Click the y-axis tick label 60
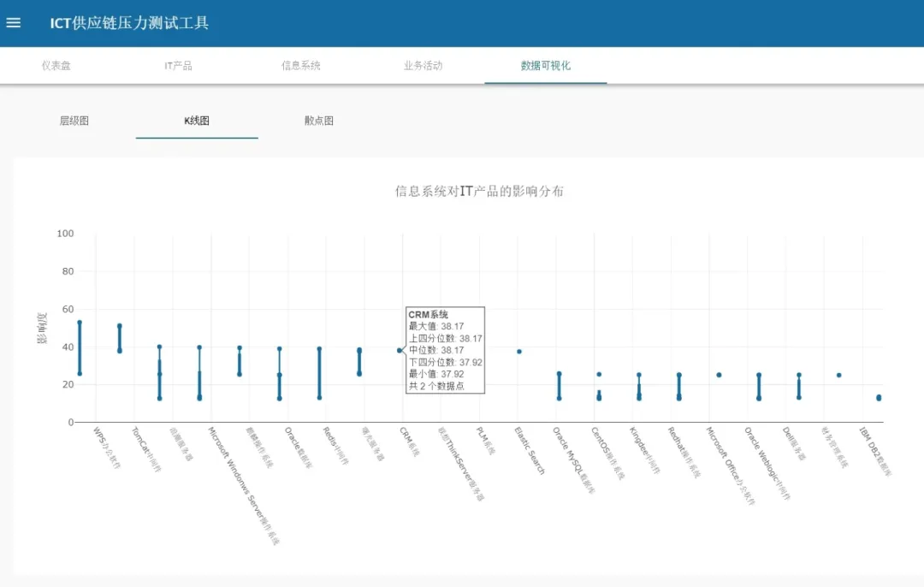 point(68,309)
